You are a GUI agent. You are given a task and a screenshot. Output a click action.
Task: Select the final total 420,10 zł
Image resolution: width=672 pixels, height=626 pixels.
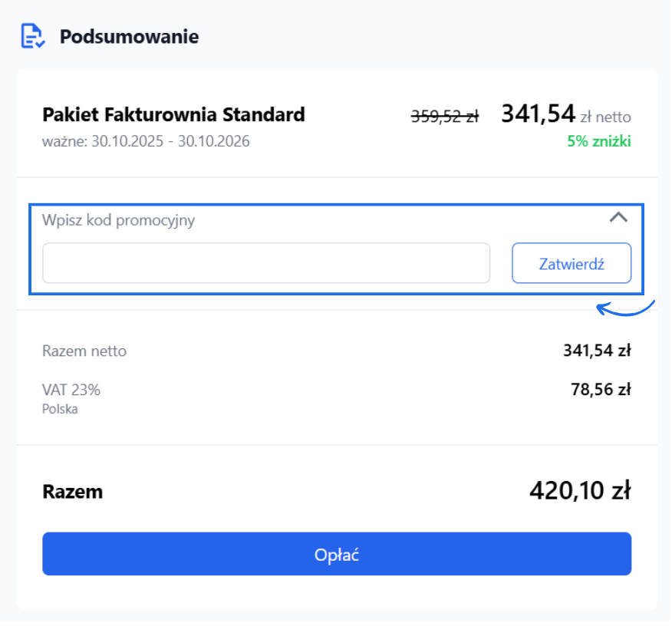point(580,490)
